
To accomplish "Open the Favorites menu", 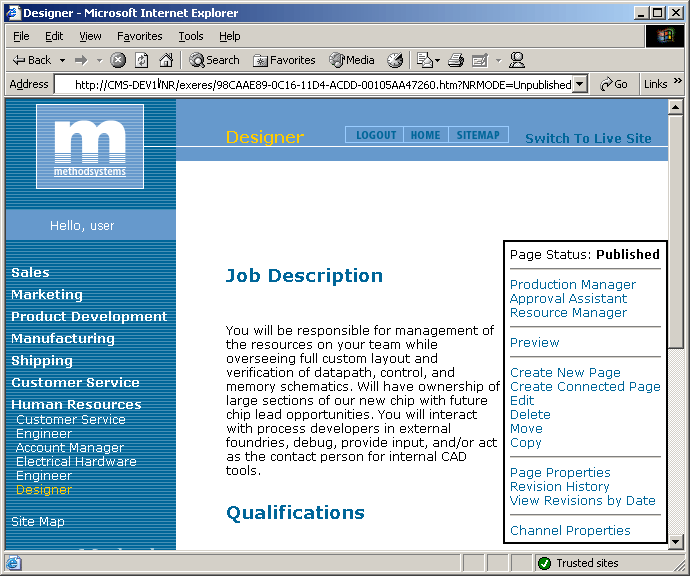I will tap(139, 36).
